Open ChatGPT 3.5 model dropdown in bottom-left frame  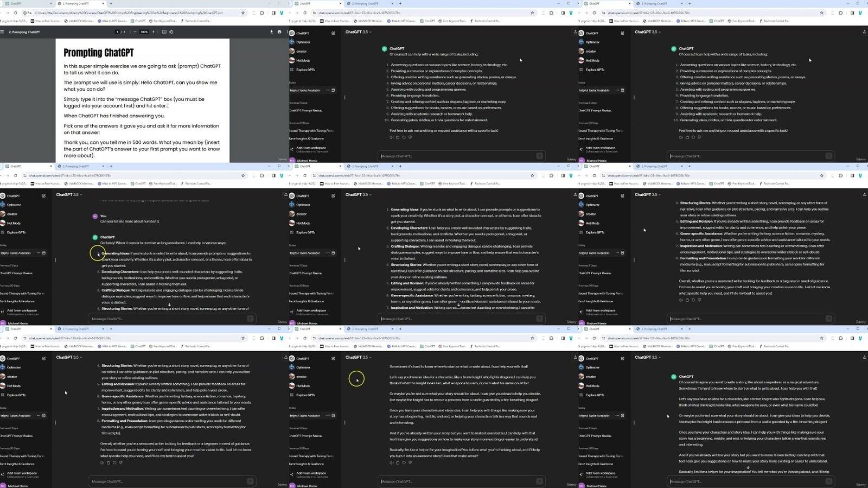tap(69, 358)
